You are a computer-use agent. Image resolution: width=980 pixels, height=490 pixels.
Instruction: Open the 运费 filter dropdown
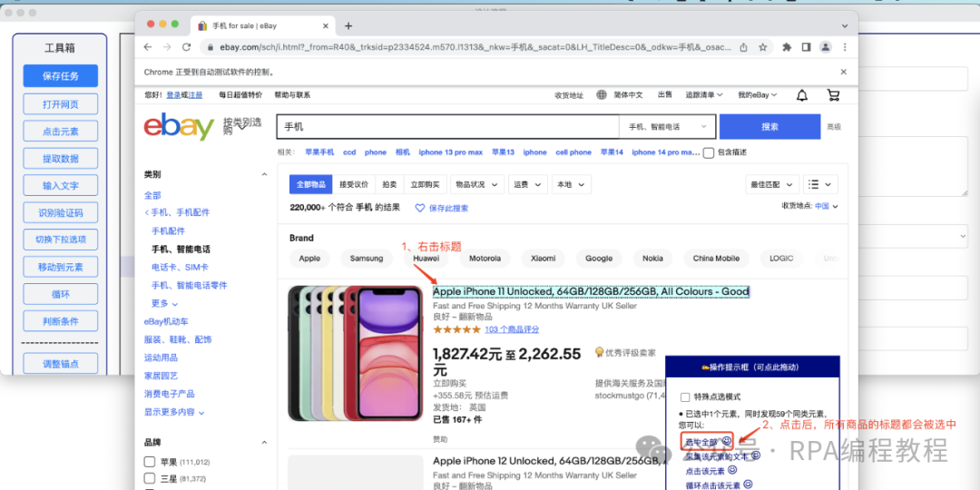(528, 184)
